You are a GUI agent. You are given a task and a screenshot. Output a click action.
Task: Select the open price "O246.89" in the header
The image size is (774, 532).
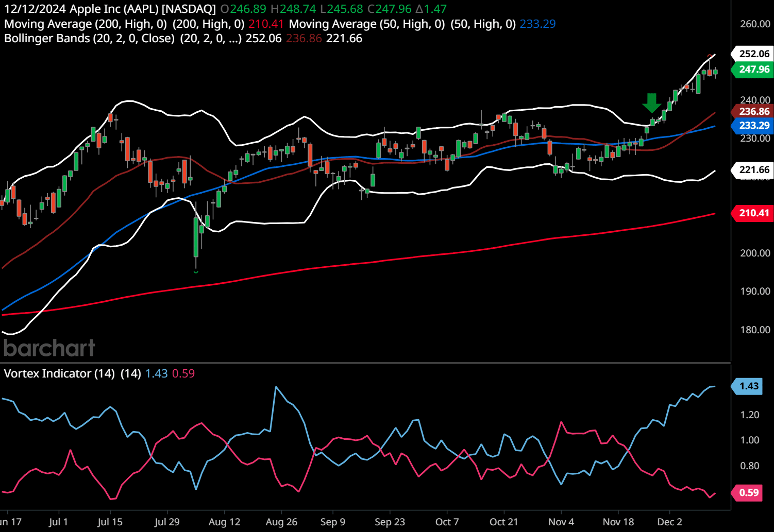point(243,9)
